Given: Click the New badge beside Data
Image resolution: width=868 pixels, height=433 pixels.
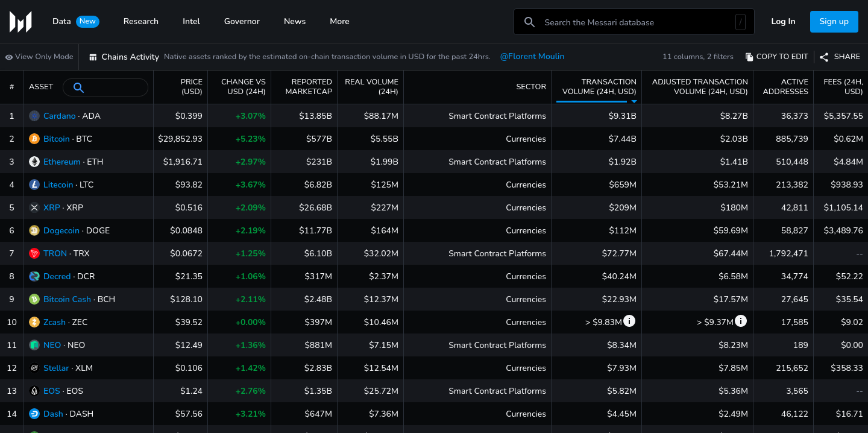Looking at the screenshot, I should pyautogui.click(x=87, y=21).
